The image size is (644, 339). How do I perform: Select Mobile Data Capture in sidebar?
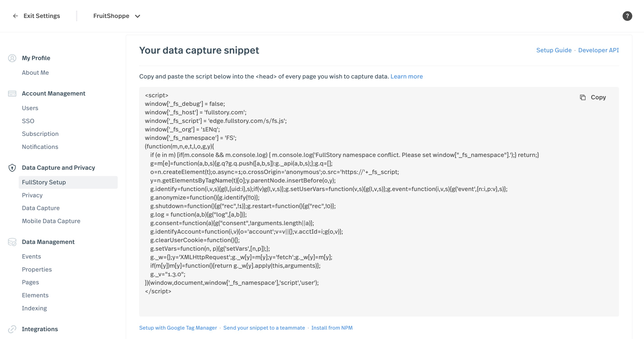pyautogui.click(x=51, y=221)
